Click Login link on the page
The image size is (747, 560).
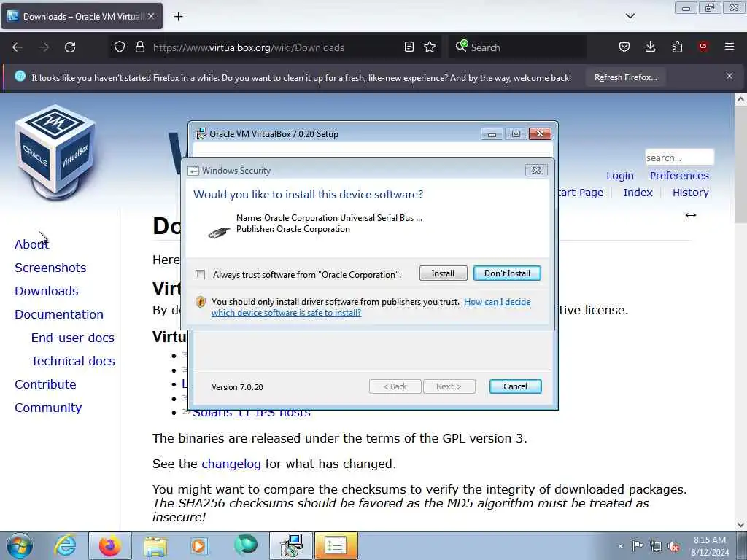click(620, 176)
